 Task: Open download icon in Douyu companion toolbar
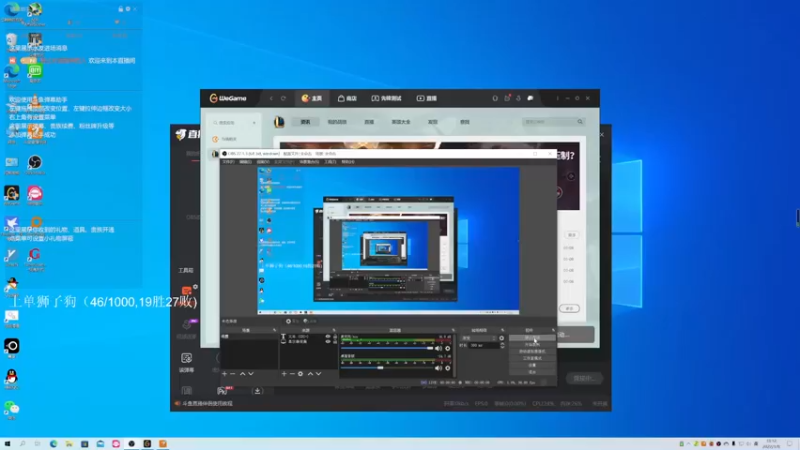click(x=257, y=391)
